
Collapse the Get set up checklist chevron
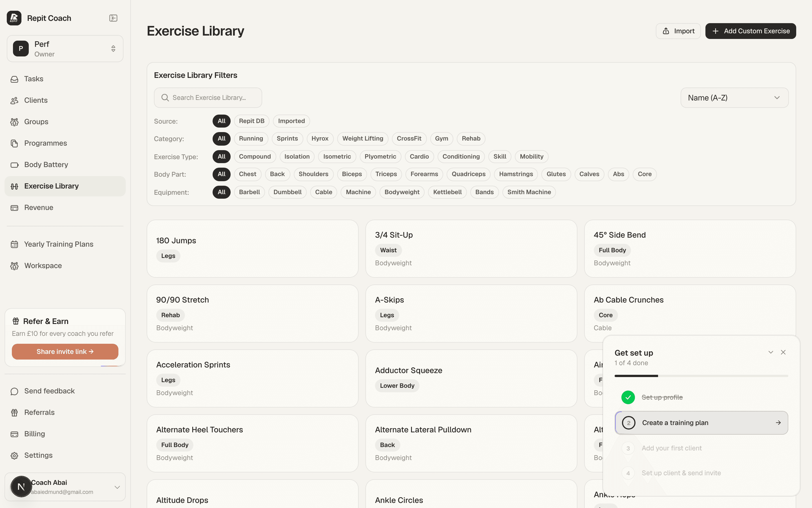pyautogui.click(x=771, y=352)
